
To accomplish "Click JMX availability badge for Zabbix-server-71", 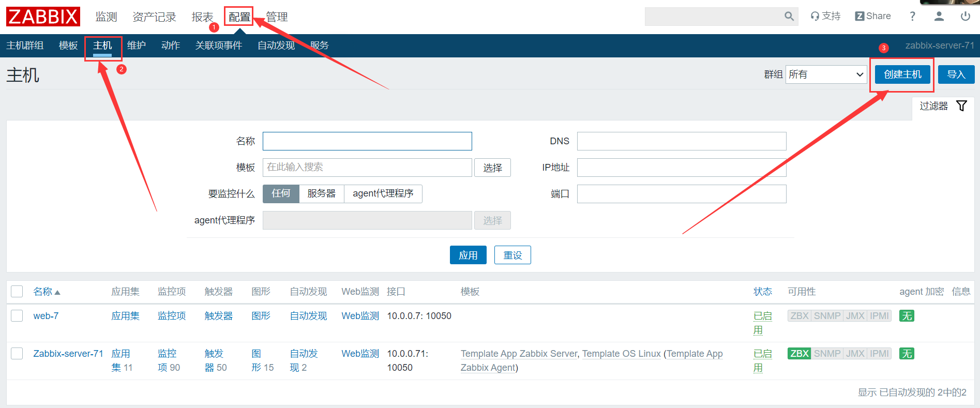I will coord(855,354).
